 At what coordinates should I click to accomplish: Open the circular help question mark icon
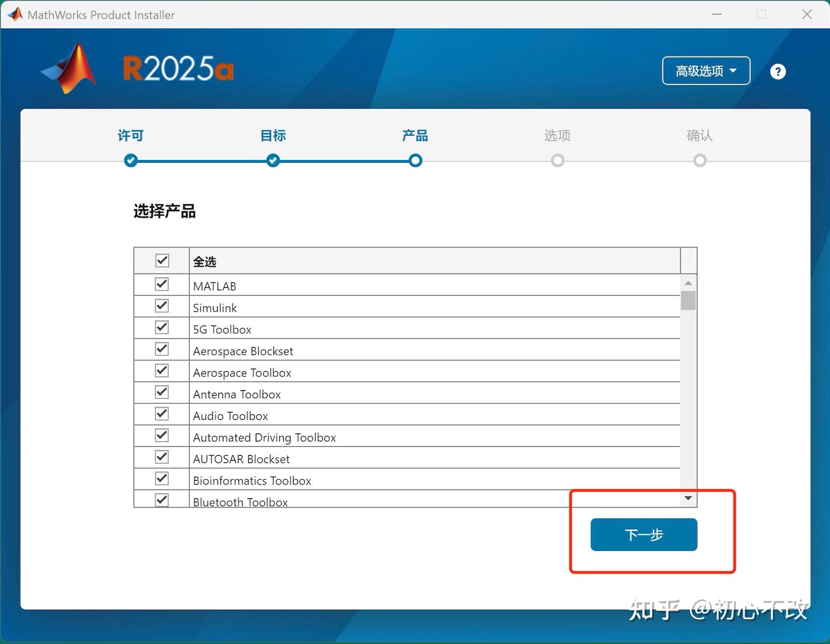click(x=777, y=72)
